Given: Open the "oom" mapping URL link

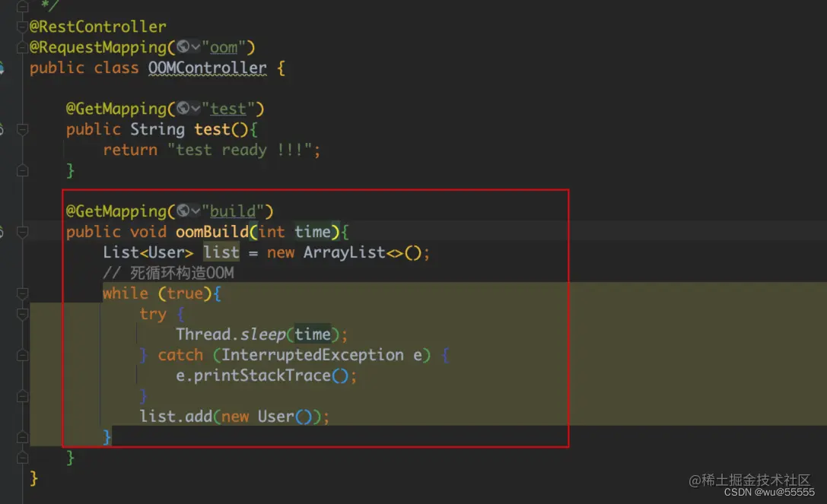Looking at the screenshot, I should 224,47.
